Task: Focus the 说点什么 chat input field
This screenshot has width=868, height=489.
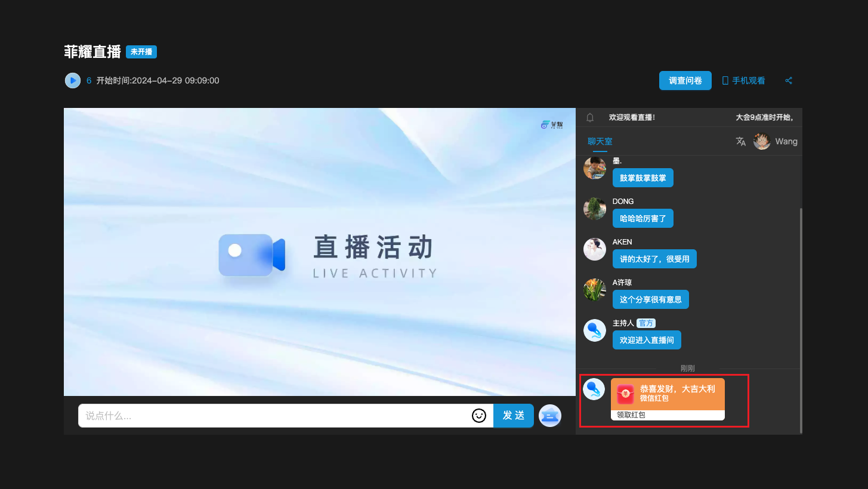Action: [x=274, y=416]
